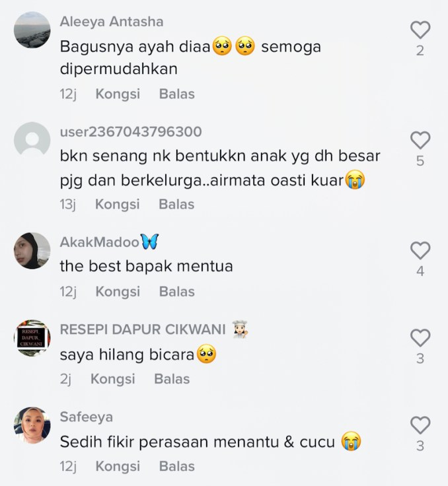The height and width of the screenshot is (486, 448).
Task: Open RESEPI DAPUR CIKWANI avatar
Action: pos(32,338)
